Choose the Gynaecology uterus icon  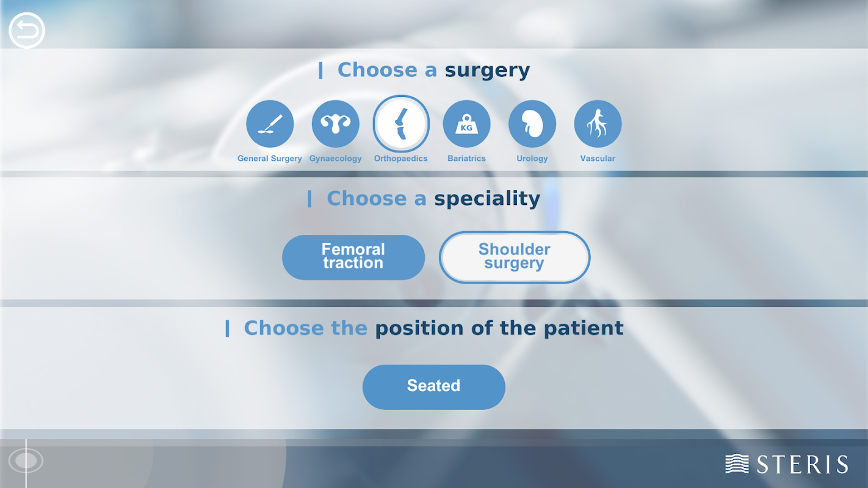[335, 124]
